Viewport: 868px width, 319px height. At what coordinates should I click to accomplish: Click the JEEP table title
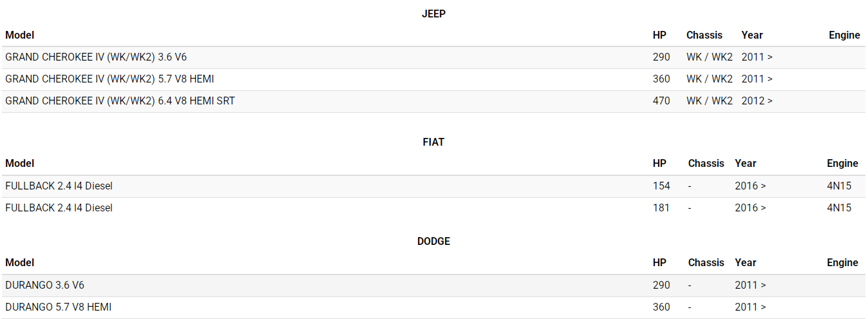(x=433, y=14)
